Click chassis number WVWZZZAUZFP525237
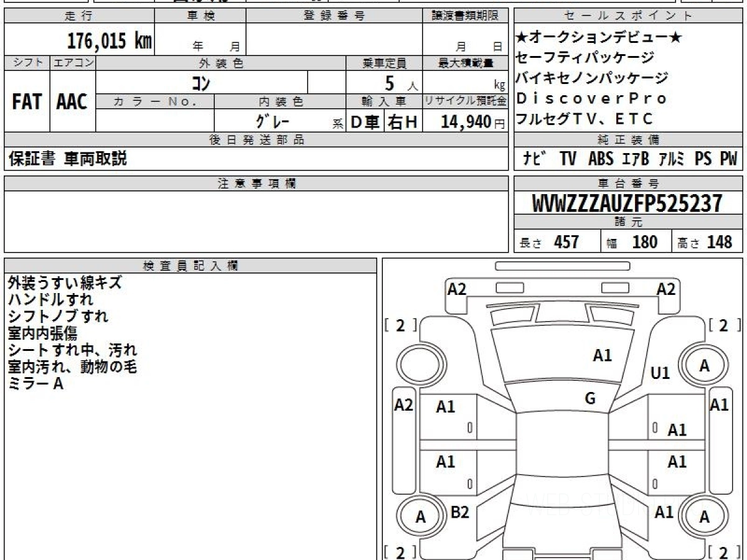This screenshot has width=747, height=560. click(627, 203)
